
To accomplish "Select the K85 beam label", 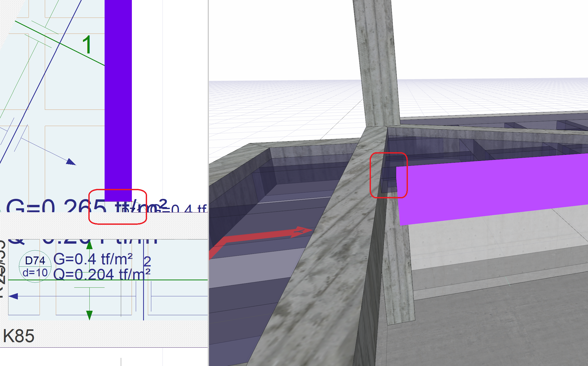I will [x=19, y=336].
